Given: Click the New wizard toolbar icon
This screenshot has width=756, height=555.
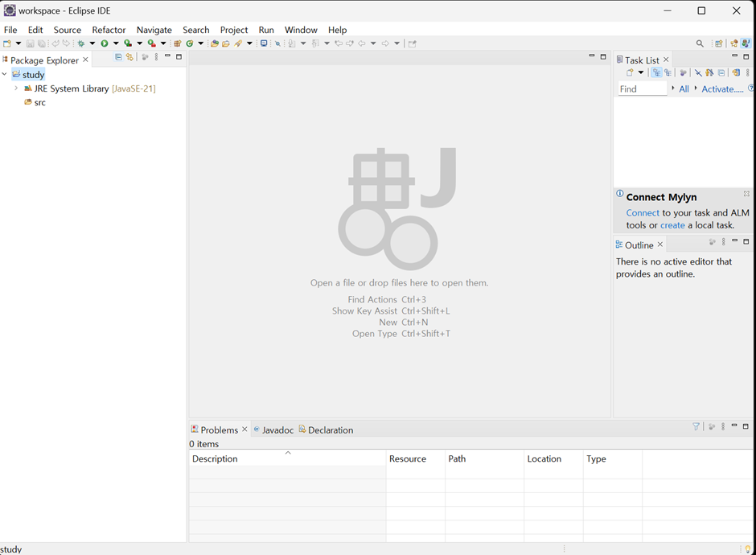Looking at the screenshot, I should 6,43.
